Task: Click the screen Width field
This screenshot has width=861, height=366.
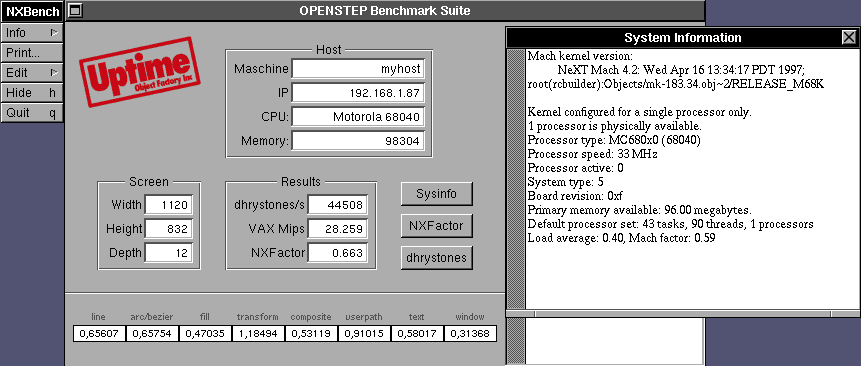Action: pyautogui.click(x=169, y=205)
